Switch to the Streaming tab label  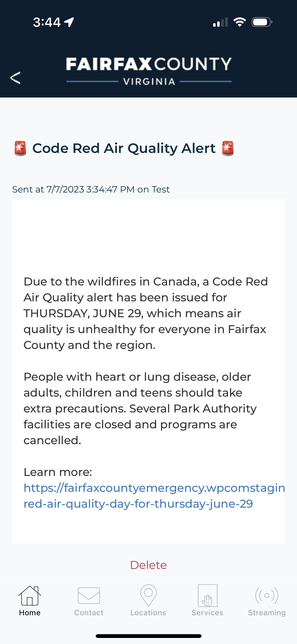267,613
